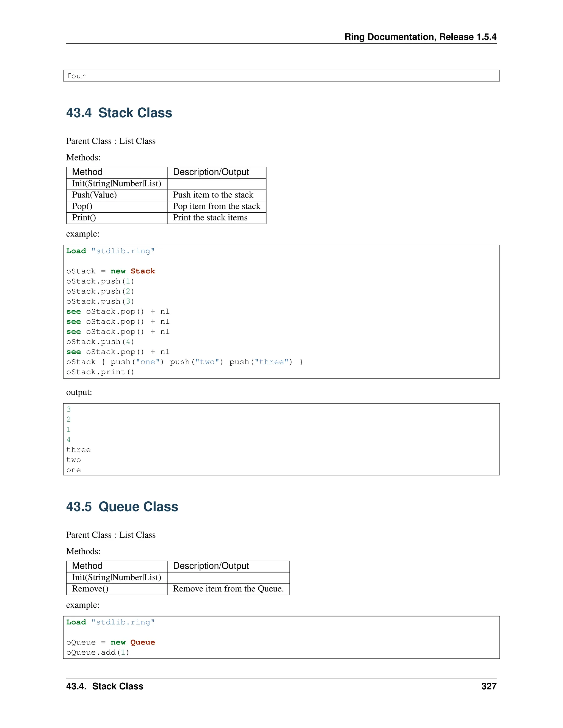This screenshot has height=728, width=563.
Task: Click 'Push(Value)' in the Stack methods table
Action: [x=94, y=195]
